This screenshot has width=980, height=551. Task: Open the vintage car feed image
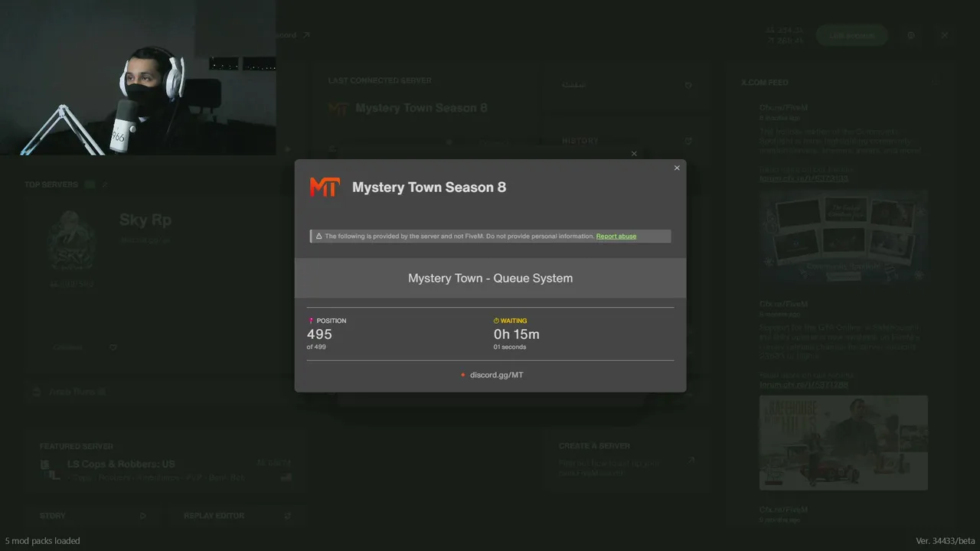[x=844, y=442]
